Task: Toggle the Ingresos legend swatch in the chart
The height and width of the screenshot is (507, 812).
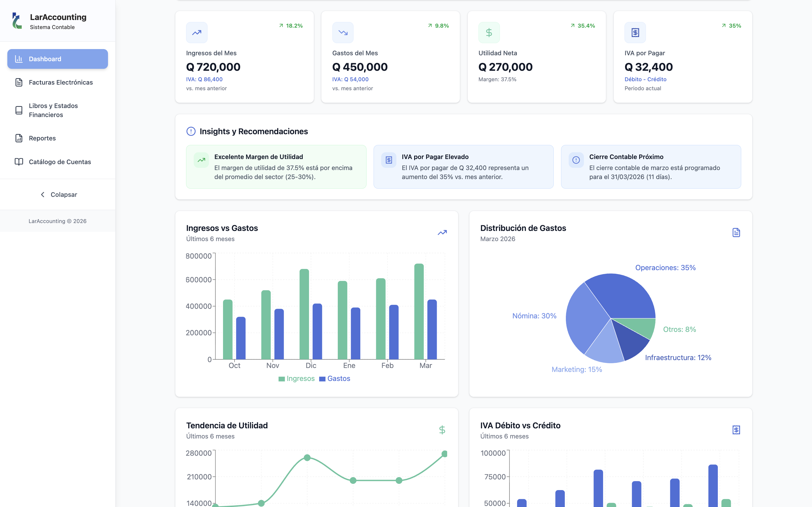Action: point(282,379)
